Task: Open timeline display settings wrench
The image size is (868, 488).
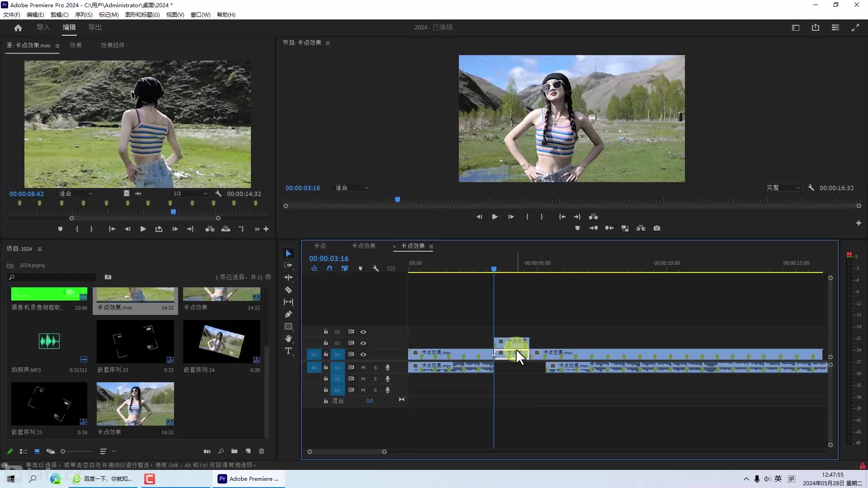Action: pyautogui.click(x=376, y=268)
